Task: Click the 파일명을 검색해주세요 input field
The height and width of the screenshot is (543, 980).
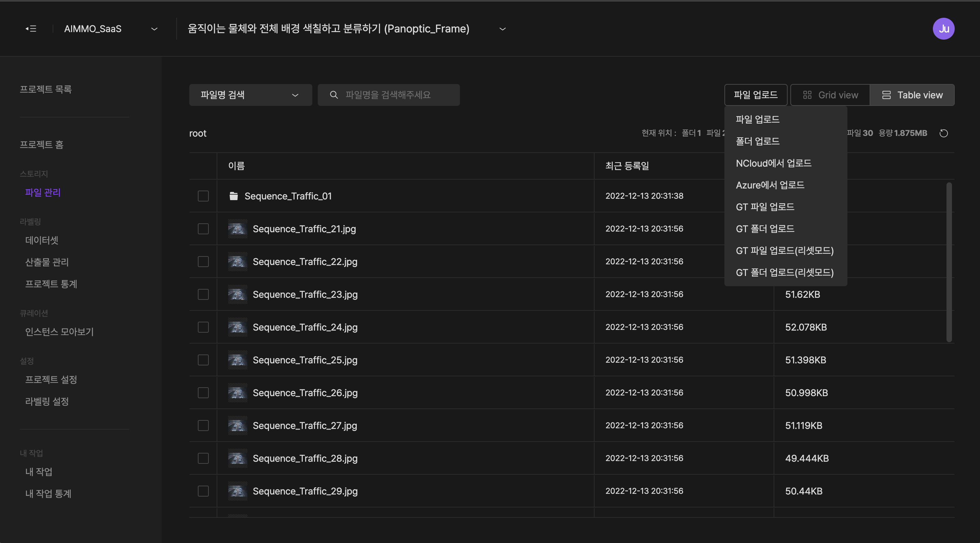Action: tap(389, 94)
